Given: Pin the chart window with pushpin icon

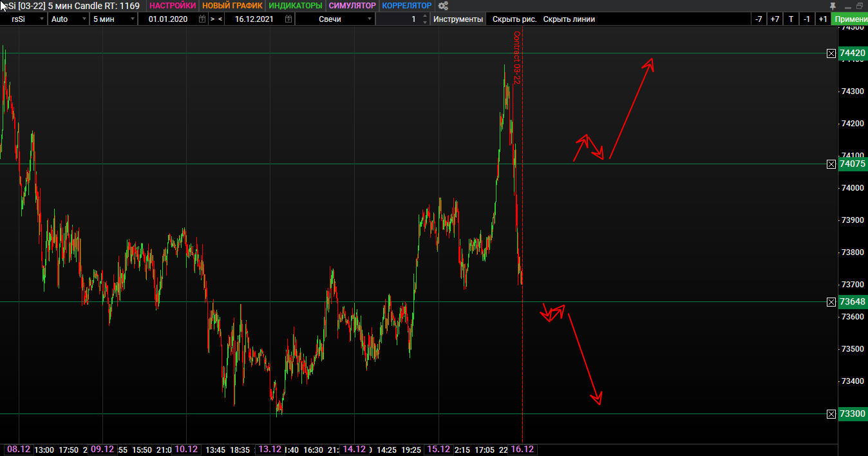Looking at the screenshot, I should click(833, 5).
